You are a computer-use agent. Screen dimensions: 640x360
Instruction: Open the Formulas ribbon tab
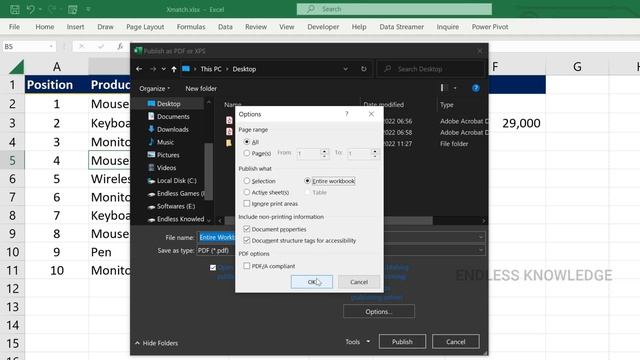[191, 27]
